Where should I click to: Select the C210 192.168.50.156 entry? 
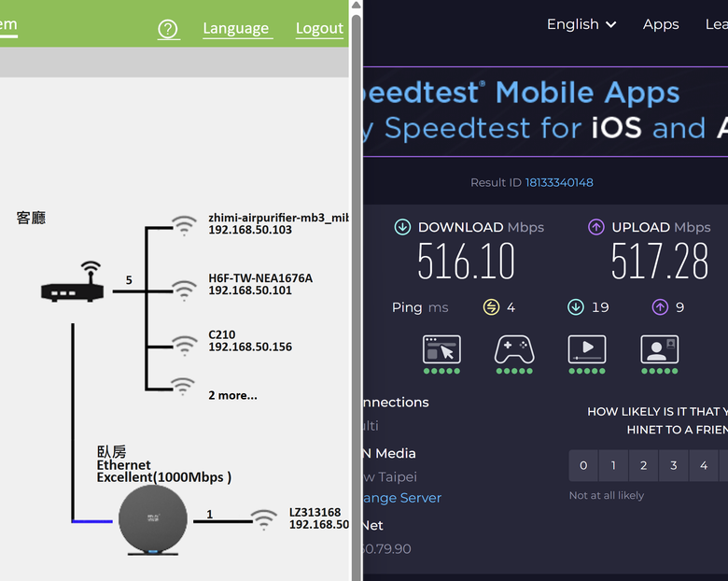click(250, 341)
